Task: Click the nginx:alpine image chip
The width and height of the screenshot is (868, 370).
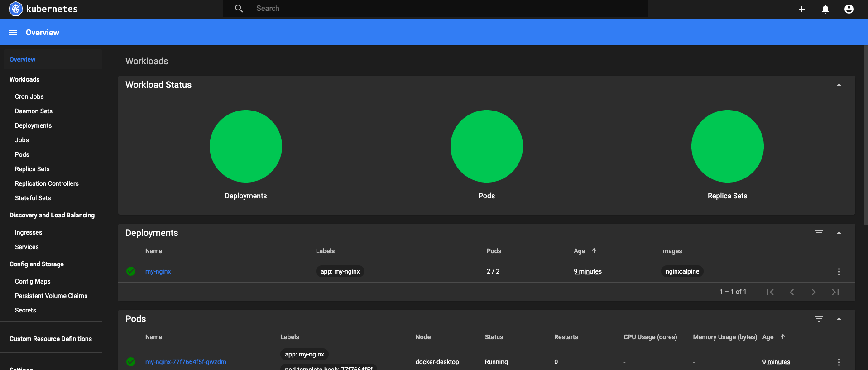Action: pyautogui.click(x=682, y=271)
